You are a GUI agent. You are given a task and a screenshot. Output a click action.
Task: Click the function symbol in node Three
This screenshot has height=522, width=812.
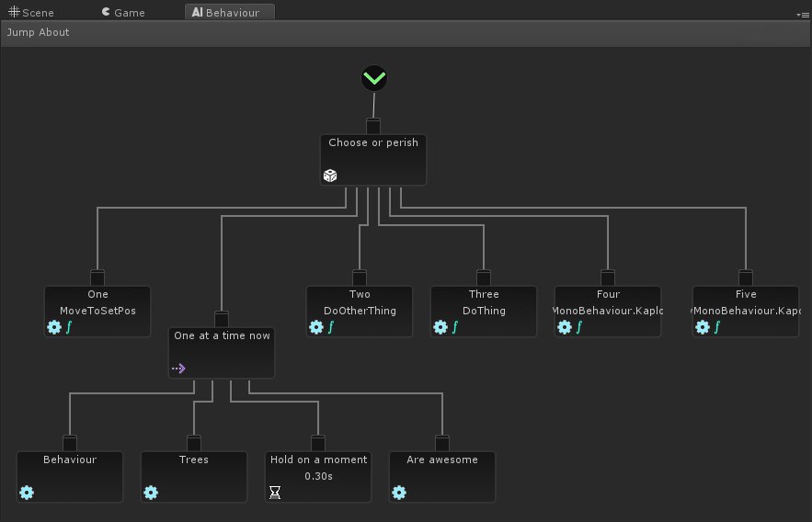click(x=455, y=327)
